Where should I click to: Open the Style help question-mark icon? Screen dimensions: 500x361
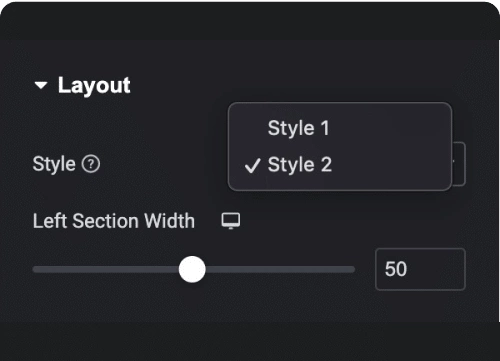pos(91,164)
